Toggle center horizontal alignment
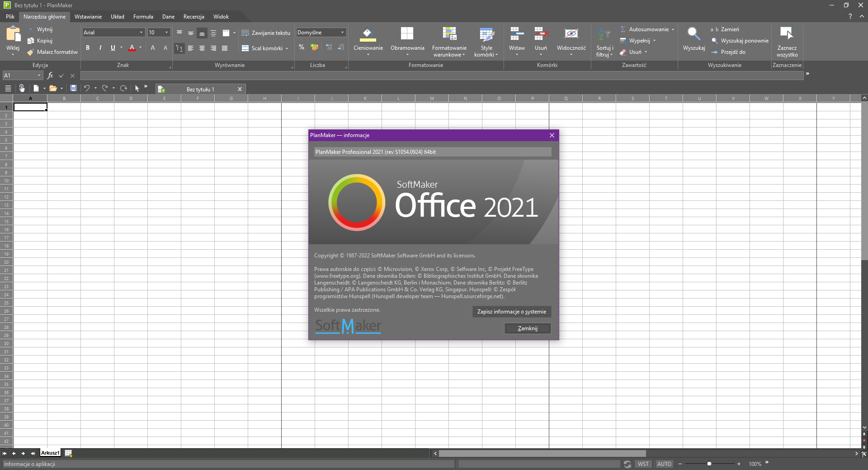This screenshot has width=868, height=470. (x=202, y=48)
